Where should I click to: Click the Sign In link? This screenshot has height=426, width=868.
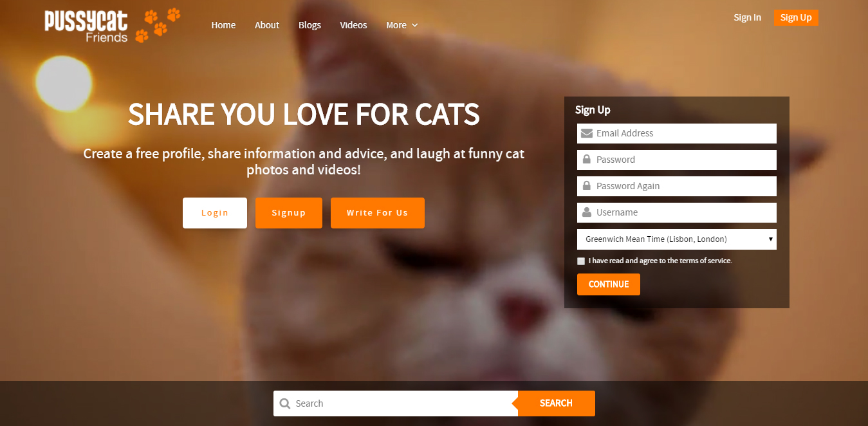(748, 17)
